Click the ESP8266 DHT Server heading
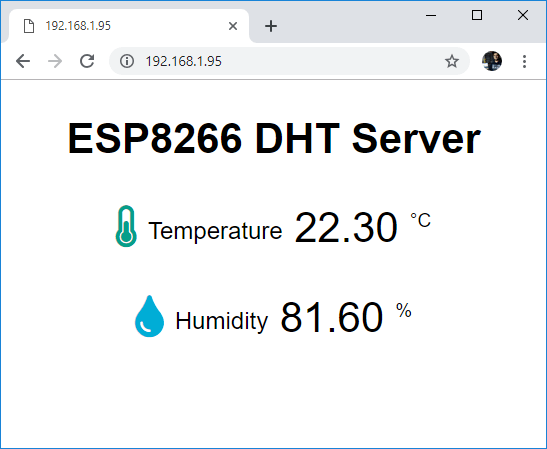Image resolution: width=547 pixels, height=449 pixels. click(274, 139)
